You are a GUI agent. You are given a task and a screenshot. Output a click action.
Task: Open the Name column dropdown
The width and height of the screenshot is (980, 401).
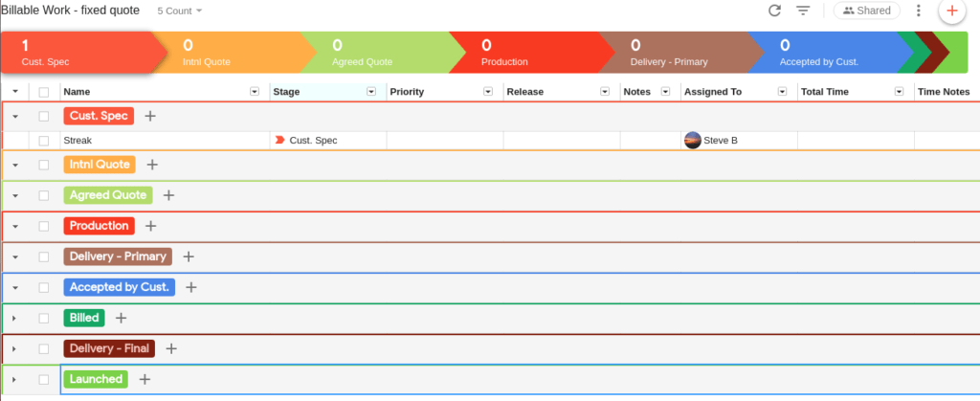pyautogui.click(x=255, y=92)
